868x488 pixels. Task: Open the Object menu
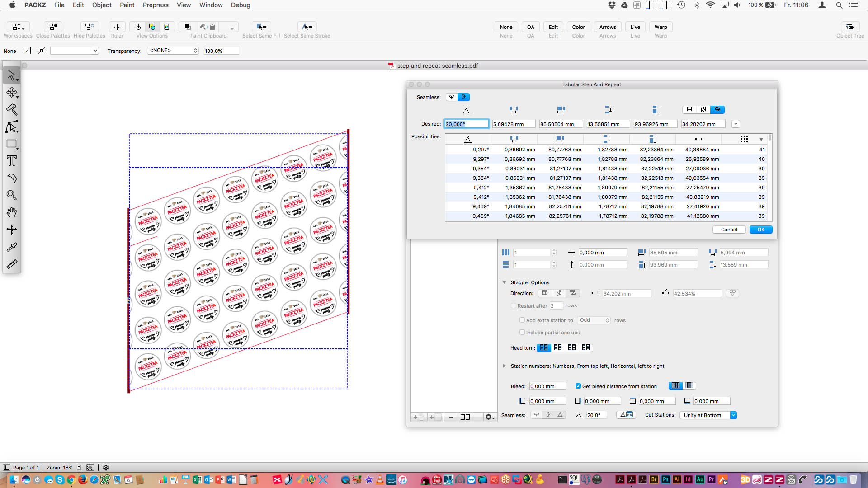click(102, 5)
